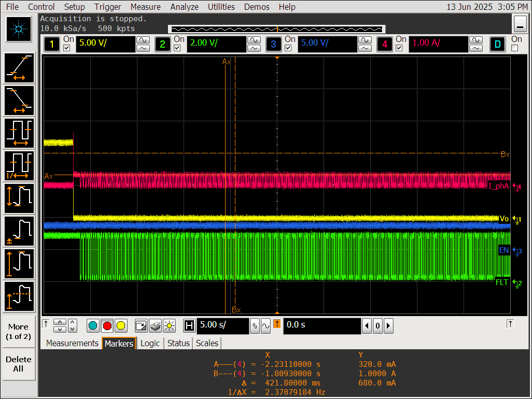This screenshot has width=532, height=399.
Task: Switch to the Measurements tab
Action: pos(72,343)
